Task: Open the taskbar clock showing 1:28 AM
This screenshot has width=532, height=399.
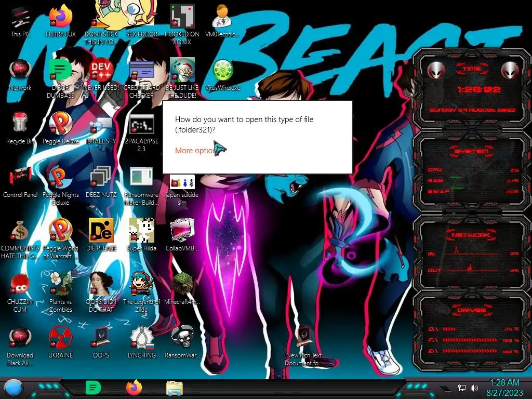Action: click(504, 388)
